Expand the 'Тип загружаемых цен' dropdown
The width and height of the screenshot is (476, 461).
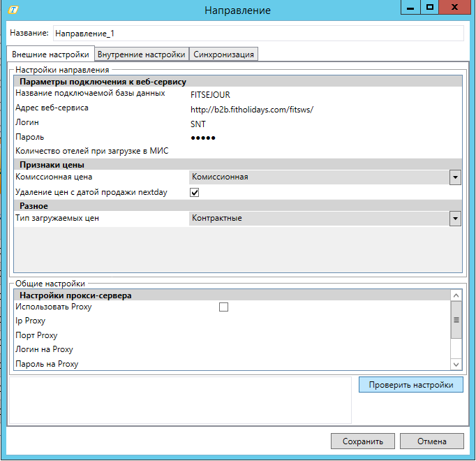[x=455, y=219]
